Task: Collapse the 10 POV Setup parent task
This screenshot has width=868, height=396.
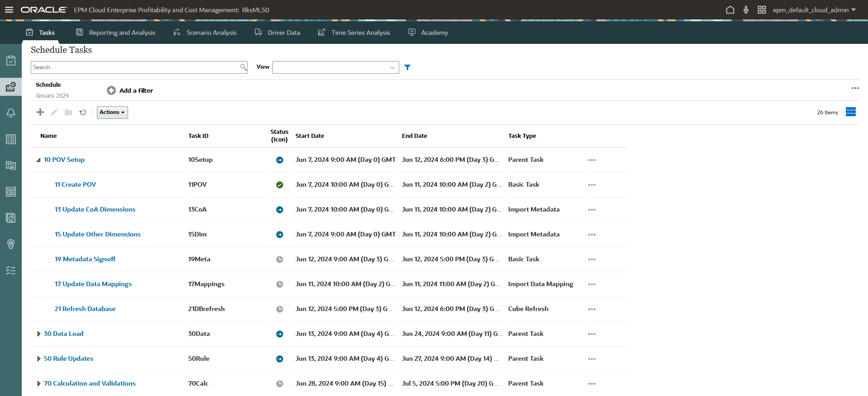Action: tap(38, 160)
